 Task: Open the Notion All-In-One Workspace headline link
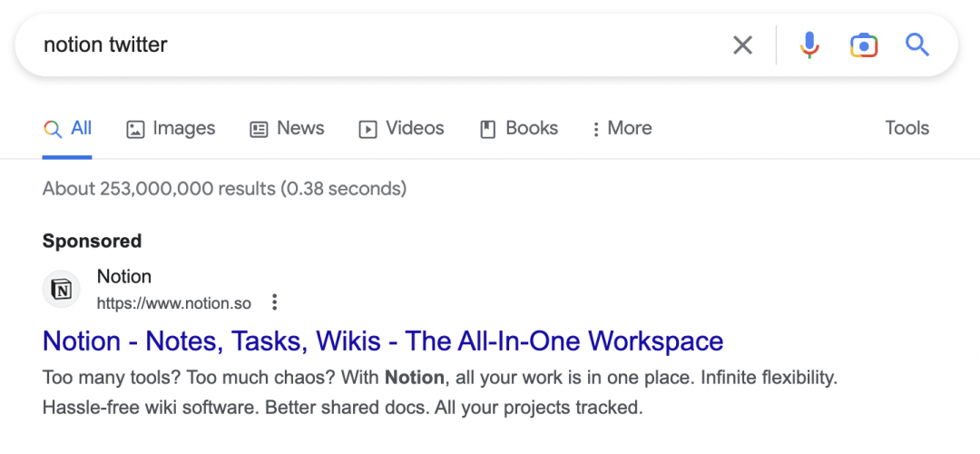(x=383, y=341)
